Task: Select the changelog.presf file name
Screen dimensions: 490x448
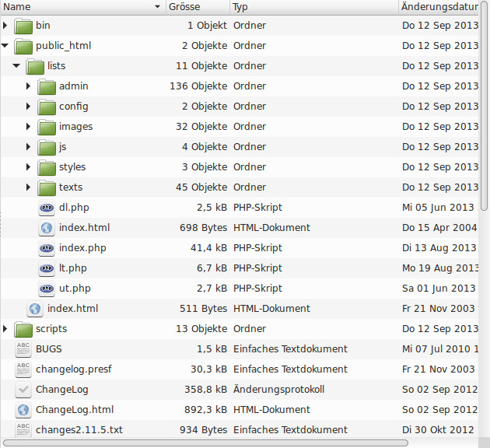Action: (x=73, y=369)
